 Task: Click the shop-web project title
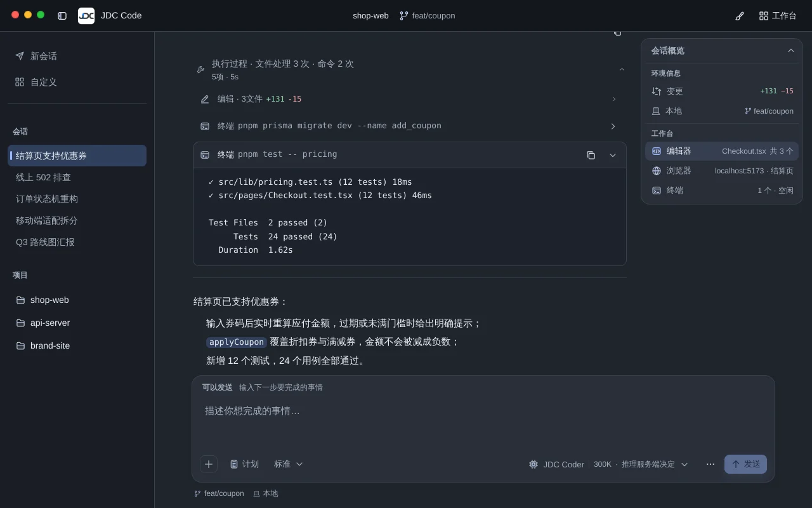(x=370, y=16)
